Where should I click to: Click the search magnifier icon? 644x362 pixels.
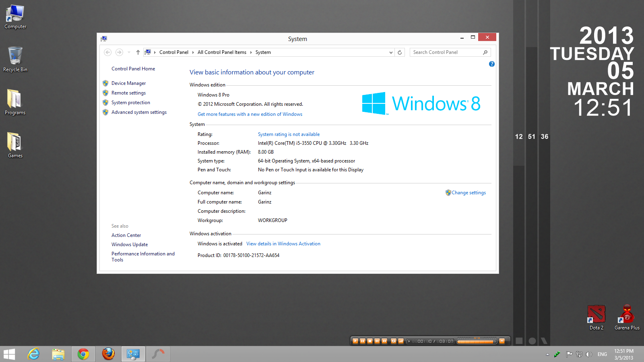pyautogui.click(x=485, y=52)
